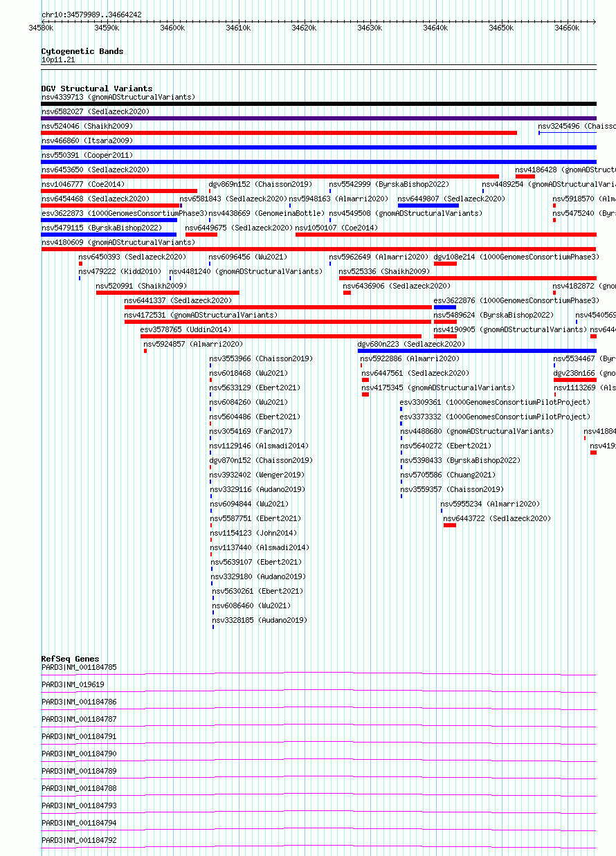This screenshot has height=856, width=616.
Task: Click the nsv5924857 Almarri2020 label
Action: coord(194,344)
